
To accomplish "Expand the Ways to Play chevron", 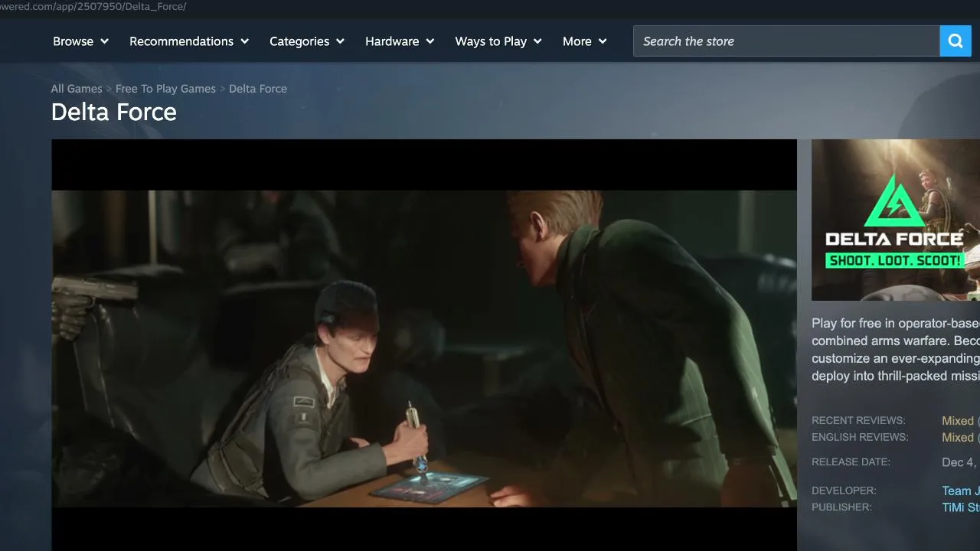I will tap(537, 41).
